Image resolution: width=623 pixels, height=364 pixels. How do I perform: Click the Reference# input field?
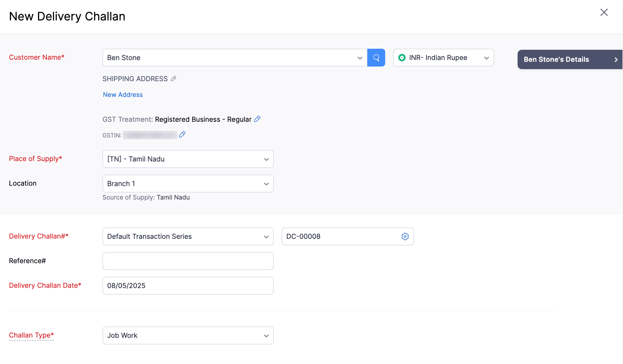(188, 261)
